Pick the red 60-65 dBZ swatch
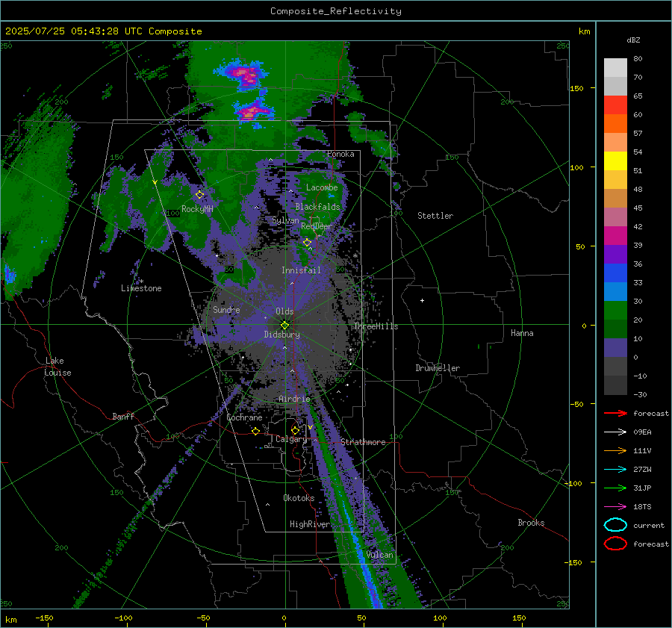 tap(615, 105)
